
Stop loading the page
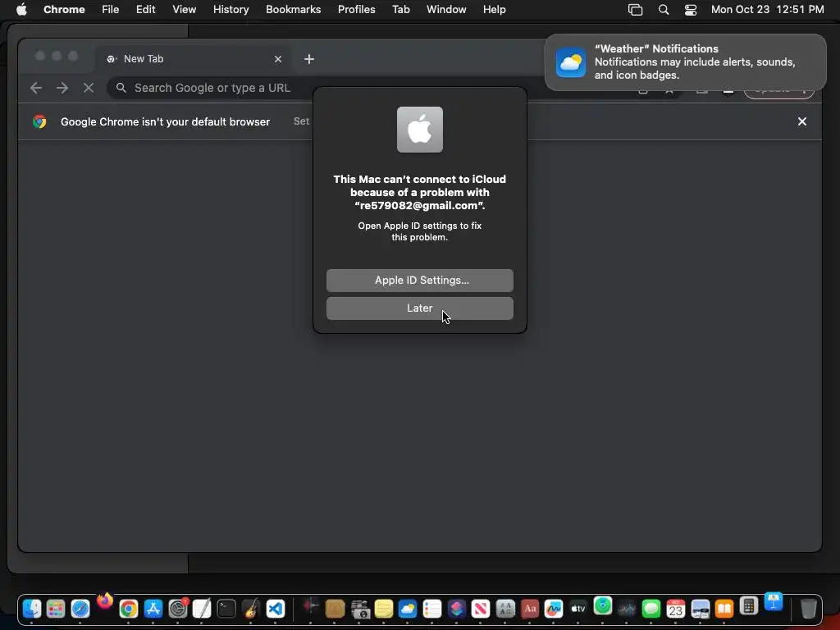89,88
